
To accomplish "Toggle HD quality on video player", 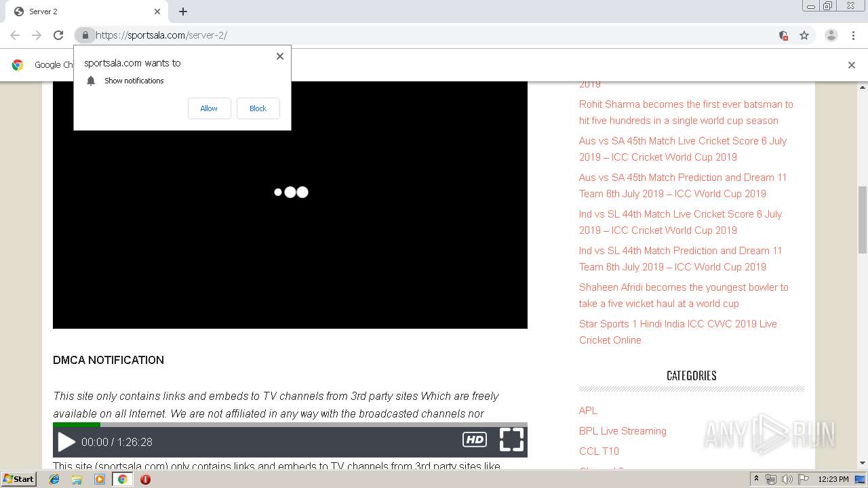I will coord(475,440).
